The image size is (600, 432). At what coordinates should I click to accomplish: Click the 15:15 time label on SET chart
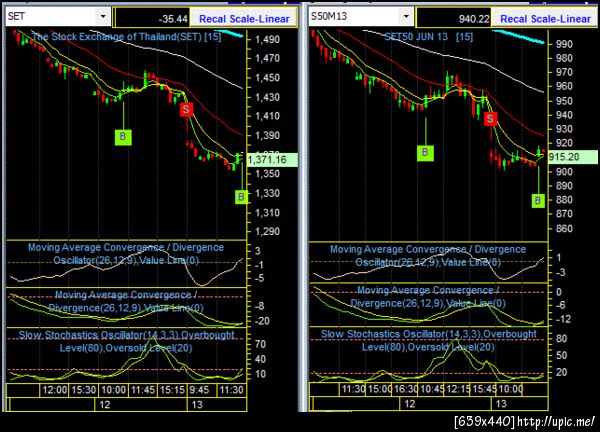pos(172,390)
